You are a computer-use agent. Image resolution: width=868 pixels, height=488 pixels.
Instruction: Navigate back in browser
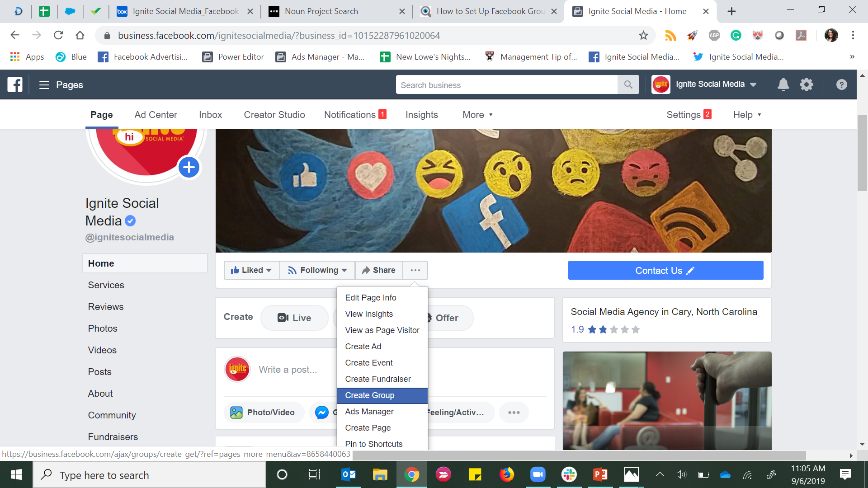pyautogui.click(x=15, y=35)
